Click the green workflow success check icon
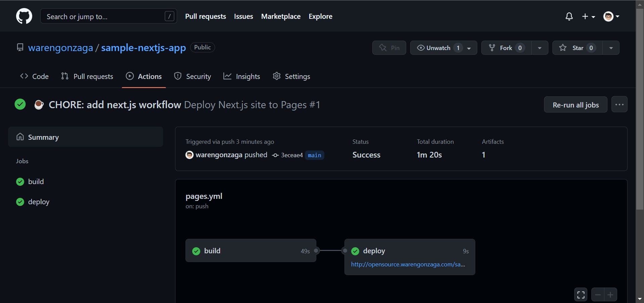The width and height of the screenshot is (644, 303). [x=20, y=104]
